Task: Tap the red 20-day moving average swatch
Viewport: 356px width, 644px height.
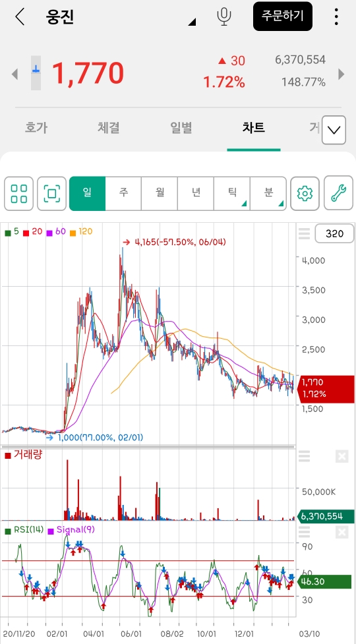Action: pyautogui.click(x=26, y=233)
